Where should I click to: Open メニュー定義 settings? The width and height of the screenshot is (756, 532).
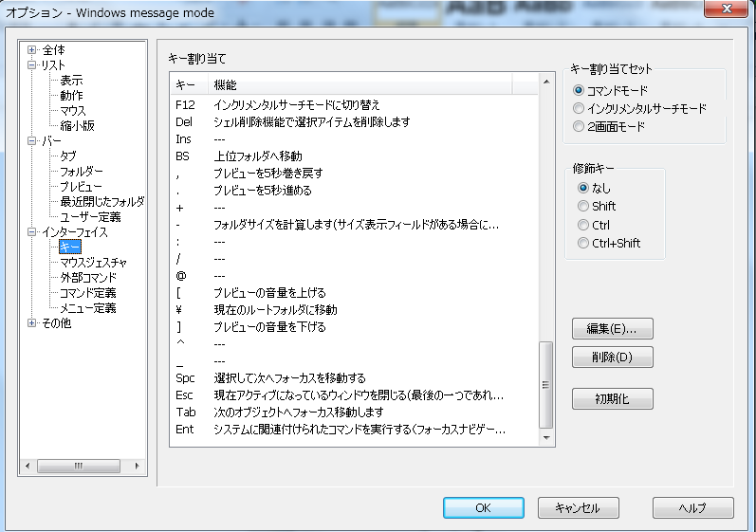tap(88, 308)
